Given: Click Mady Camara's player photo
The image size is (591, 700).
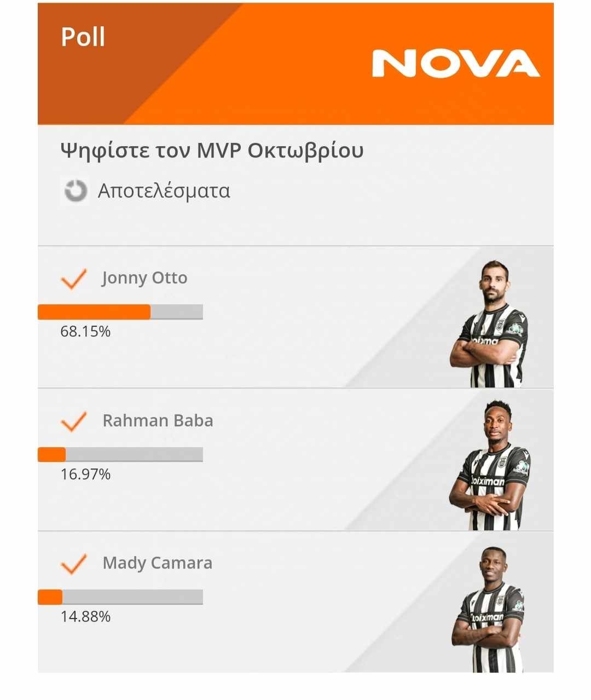Looking at the screenshot, I should tap(490, 610).
